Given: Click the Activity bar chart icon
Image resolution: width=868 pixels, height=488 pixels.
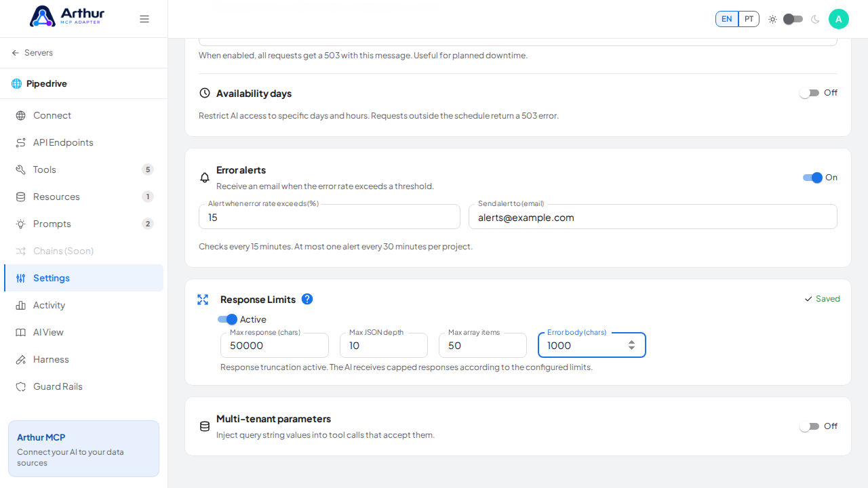Looking at the screenshot, I should 21,305.
